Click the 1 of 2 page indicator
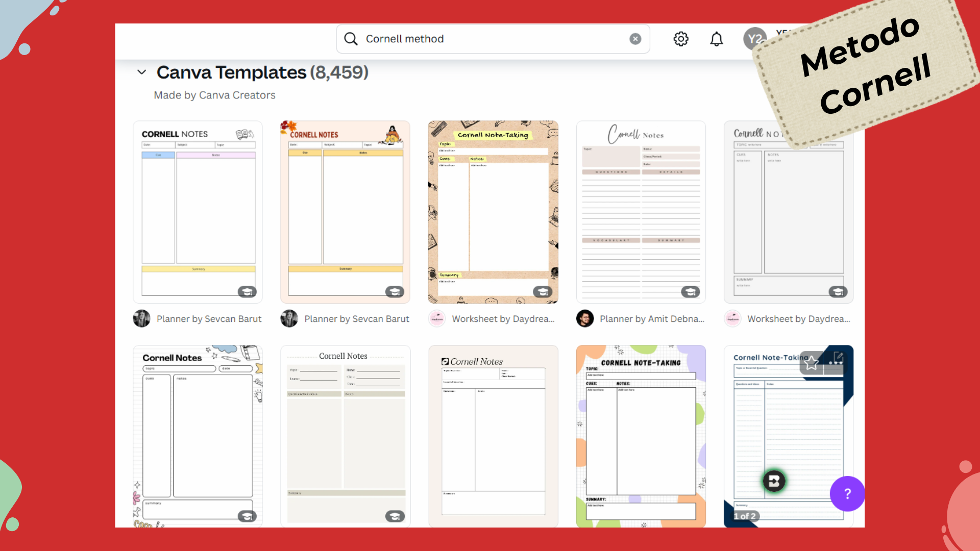Viewport: 980px width, 551px height. [745, 516]
